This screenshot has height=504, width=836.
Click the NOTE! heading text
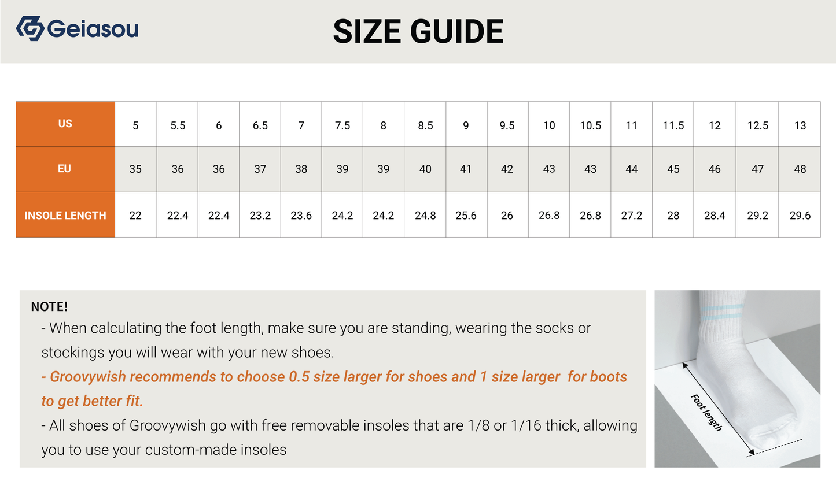coord(50,307)
